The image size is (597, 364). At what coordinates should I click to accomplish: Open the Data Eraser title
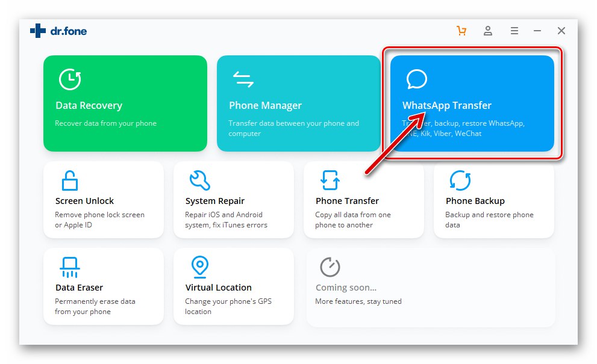(x=79, y=288)
